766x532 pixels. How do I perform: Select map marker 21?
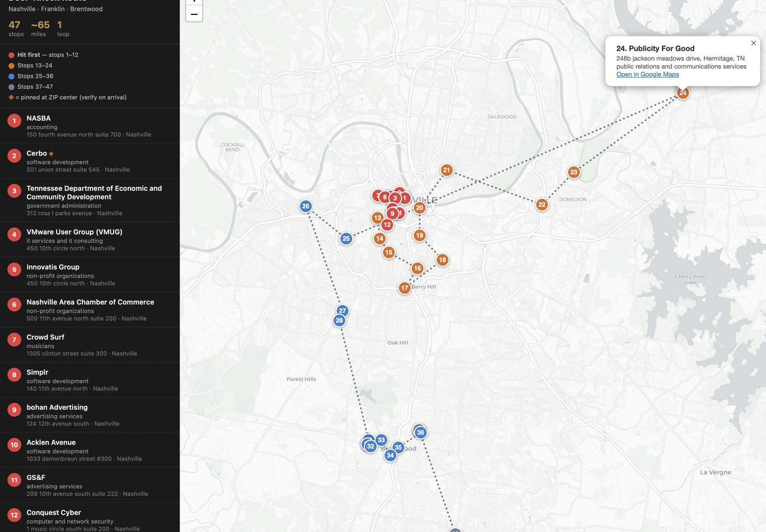click(446, 170)
